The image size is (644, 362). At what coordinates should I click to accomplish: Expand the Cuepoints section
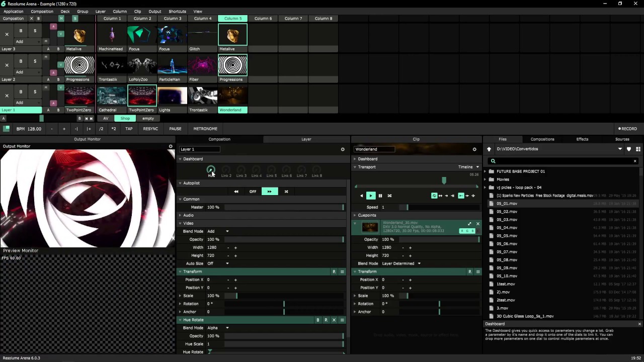coord(355,215)
